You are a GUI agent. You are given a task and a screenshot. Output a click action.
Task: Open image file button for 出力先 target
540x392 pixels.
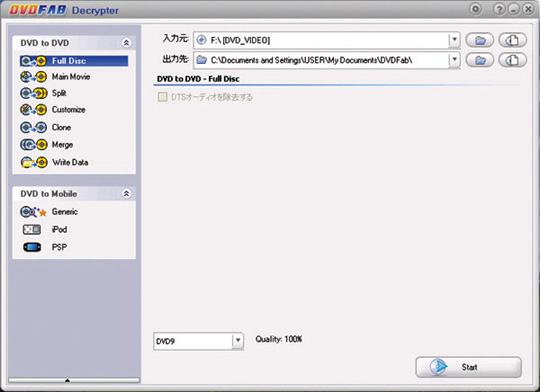click(x=513, y=60)
